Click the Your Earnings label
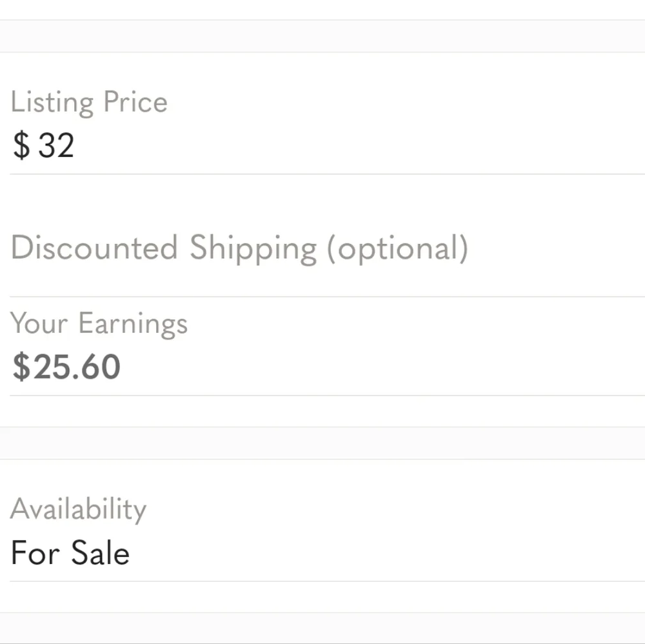 coord(99,325)
